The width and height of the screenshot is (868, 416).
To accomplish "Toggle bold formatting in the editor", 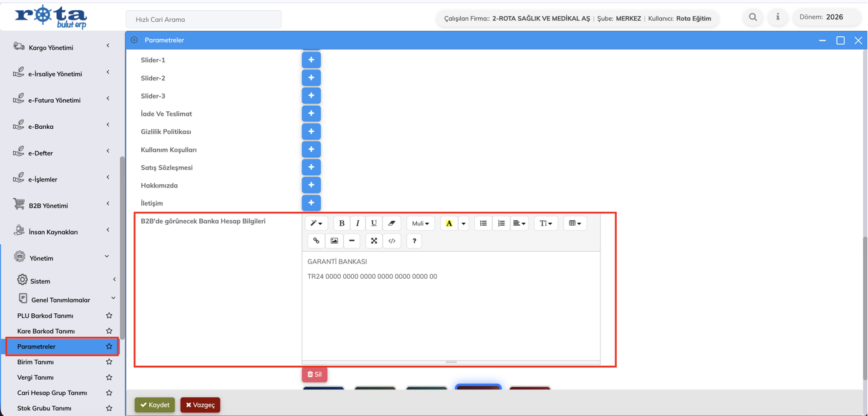I will tap(341, 223).
